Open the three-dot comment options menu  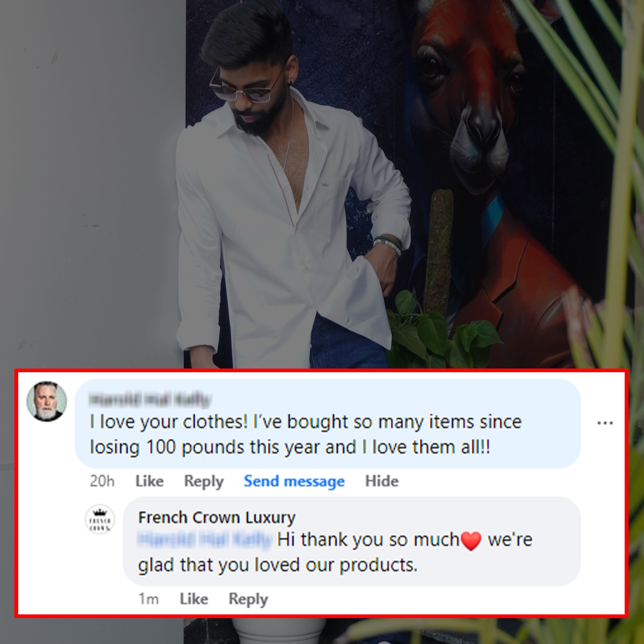605,423
